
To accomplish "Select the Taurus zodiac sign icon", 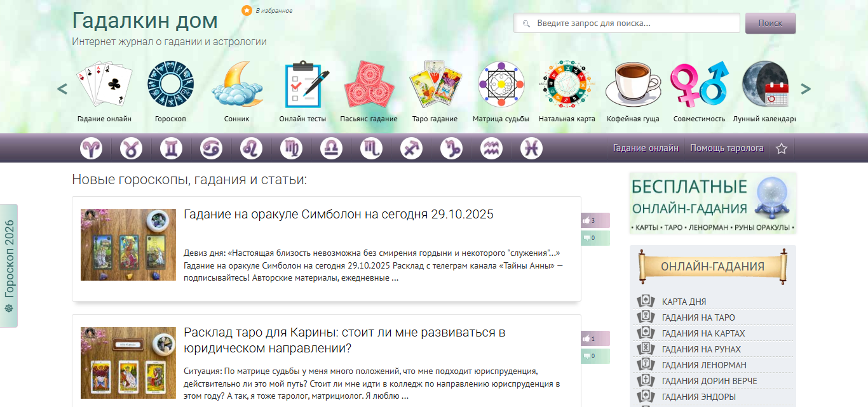I will 131,149.
